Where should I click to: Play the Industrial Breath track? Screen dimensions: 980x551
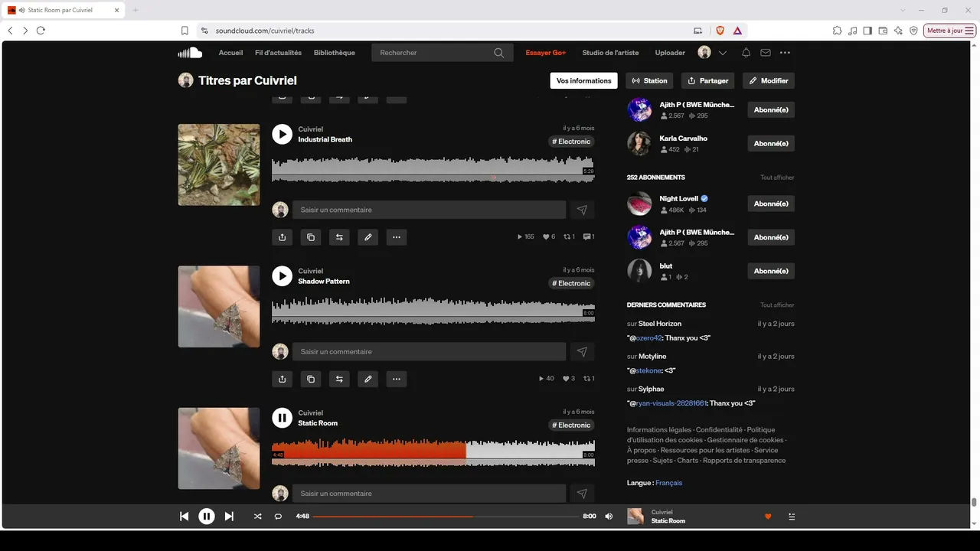click(x=282, y=135)
